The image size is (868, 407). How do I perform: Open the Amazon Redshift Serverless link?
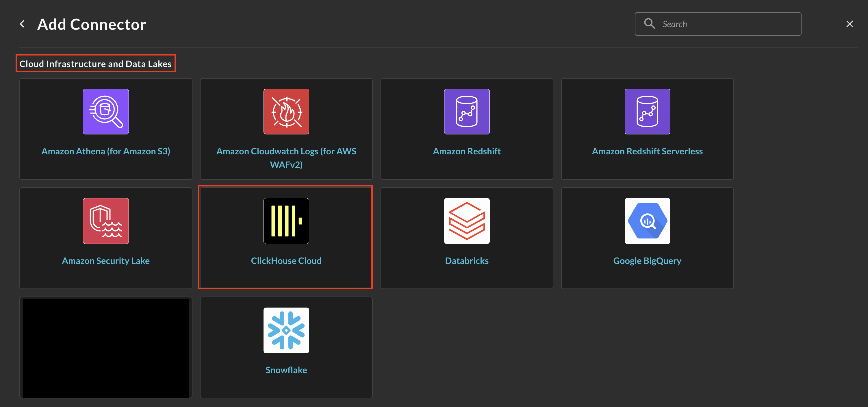point(647,151)
